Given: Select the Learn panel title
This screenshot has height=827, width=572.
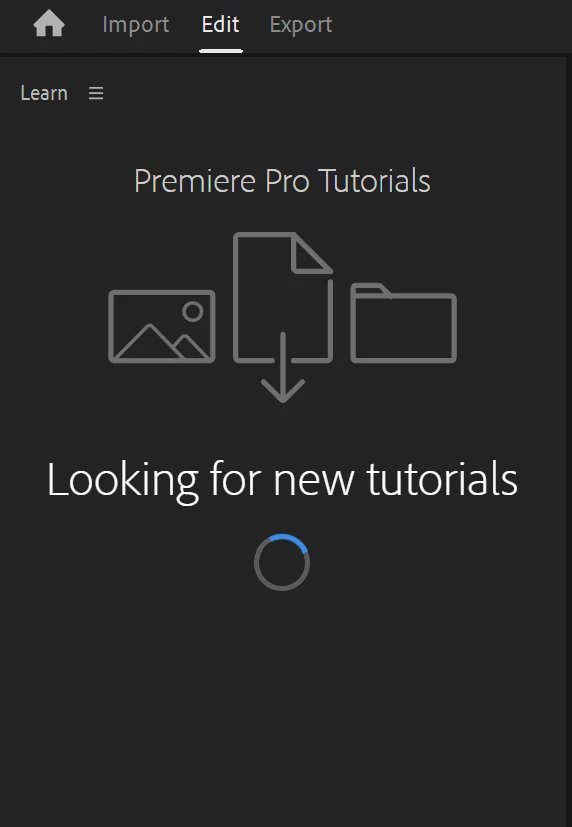Looking at the screenshot, I should 44,93.
